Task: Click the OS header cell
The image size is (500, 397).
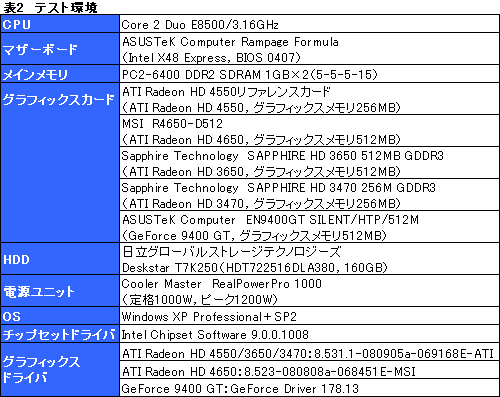Action: point(60,316)
